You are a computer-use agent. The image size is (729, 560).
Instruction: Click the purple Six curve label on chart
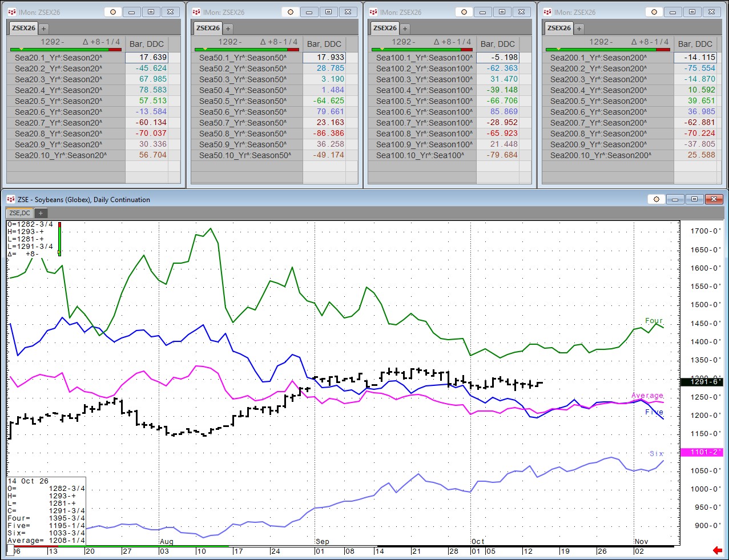pyautogui.click(x=656, y=454)
